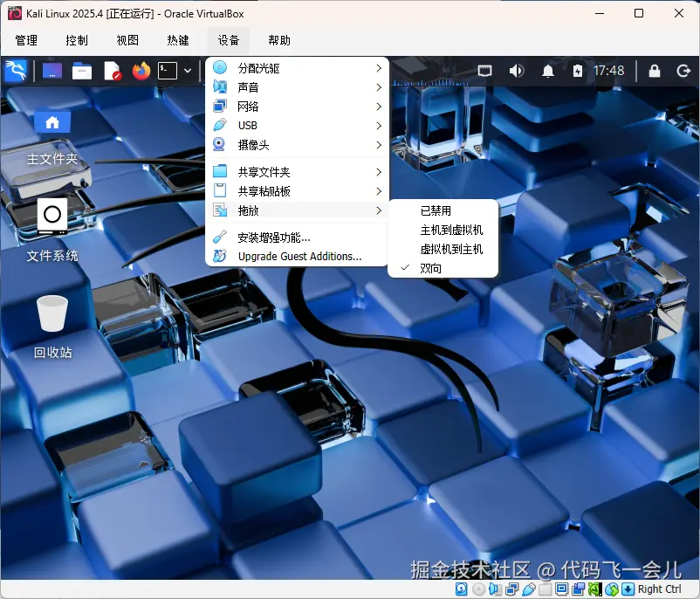Image resolution: width=700 pixels, height=599 pixels.
Task: Click display monitor icon in status bar
Action: point(561,589)
